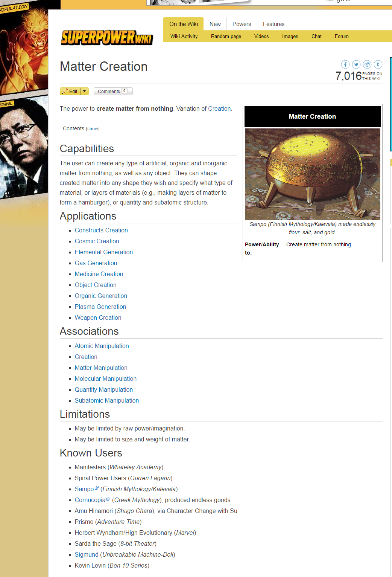Open the Molecular Manipulation link

tap(105, 379)
